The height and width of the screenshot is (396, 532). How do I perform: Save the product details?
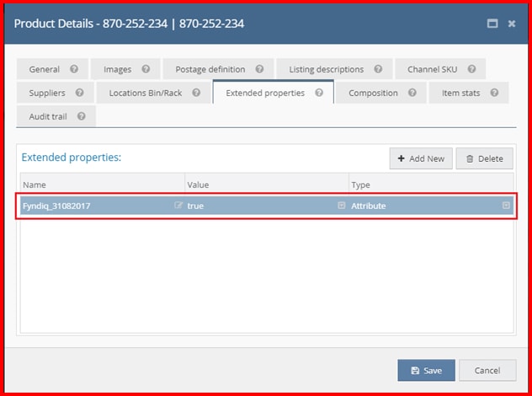tap(426, 370)
